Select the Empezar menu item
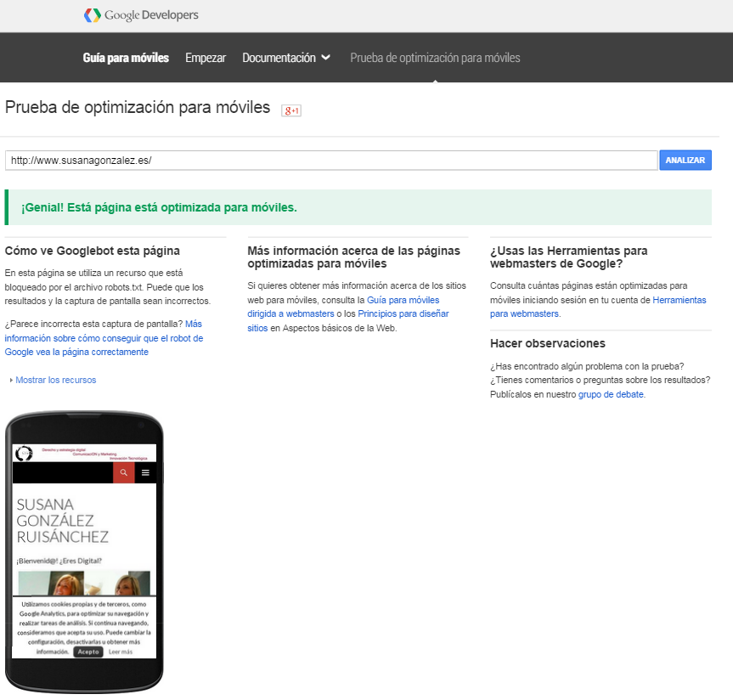 [206, 58]
